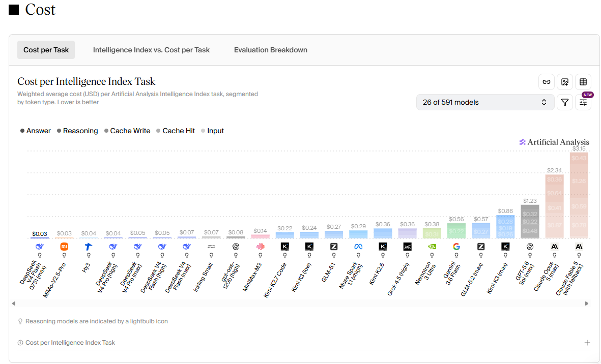Click the lightbulb icon under the MiniMax-M3 logo
This screenshot has height=364, width=601.
(x=260, y=255)
